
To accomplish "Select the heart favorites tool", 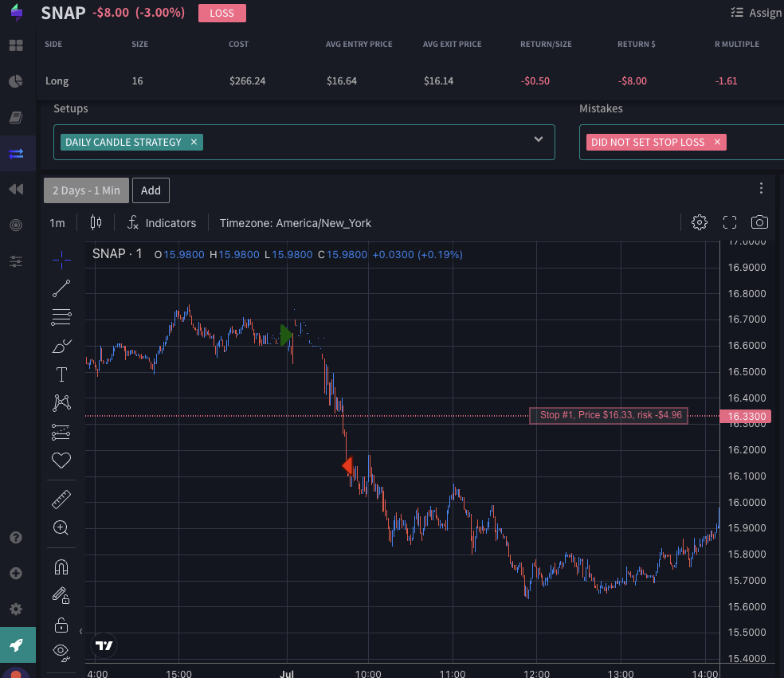I will click(x=61, y=460).
